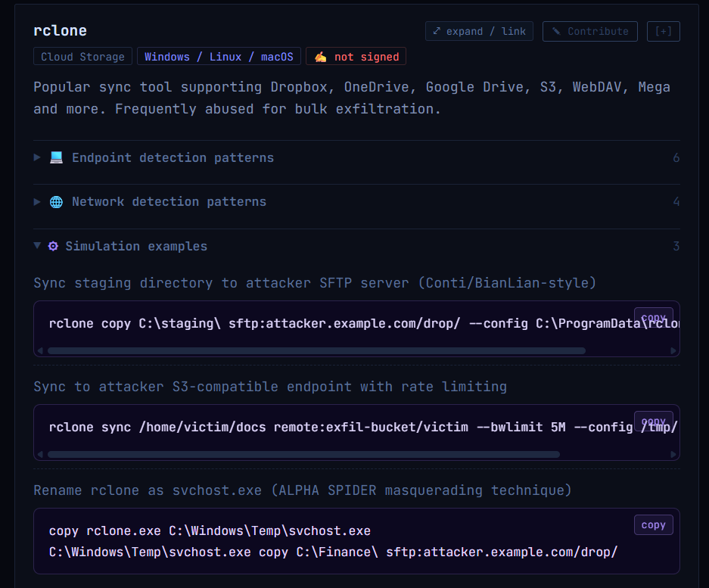Click the count 3 for Simulation examples
The image size is (709, 588).
tap(676, 246)
